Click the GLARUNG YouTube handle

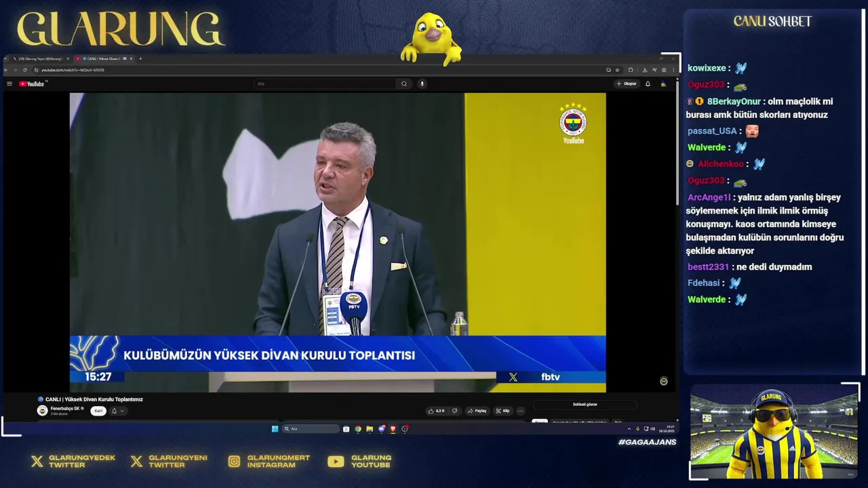click(x=371, y=462)
